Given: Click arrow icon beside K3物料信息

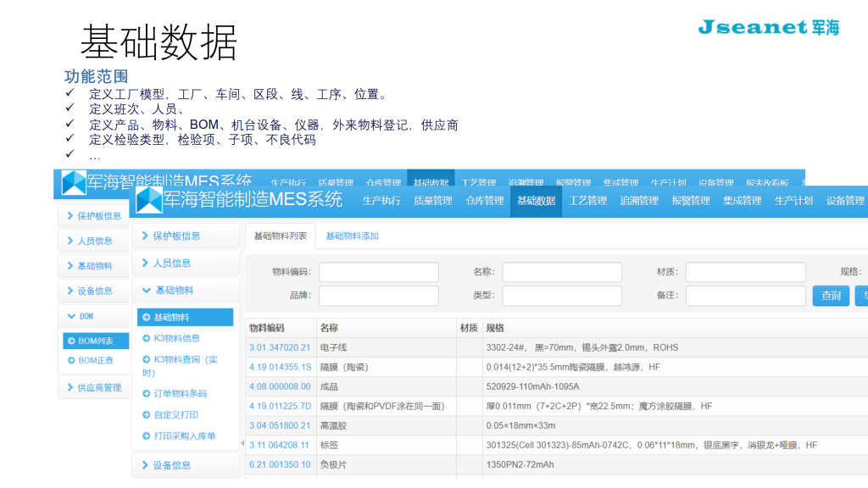Looking at the screenshot, I should click(x=146, y=338).
